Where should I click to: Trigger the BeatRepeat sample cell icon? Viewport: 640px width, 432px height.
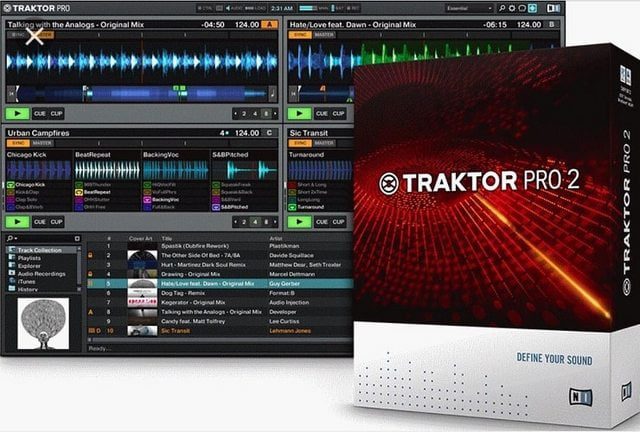click(79, 192)
